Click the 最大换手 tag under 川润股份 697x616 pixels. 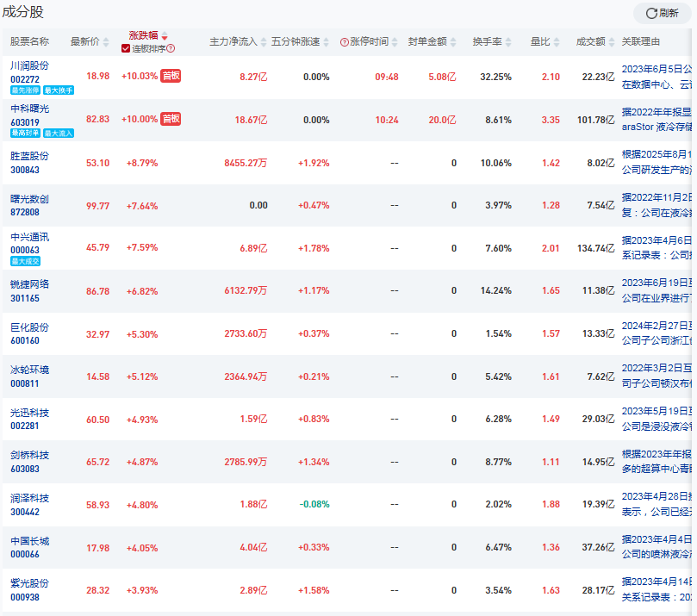59,90
